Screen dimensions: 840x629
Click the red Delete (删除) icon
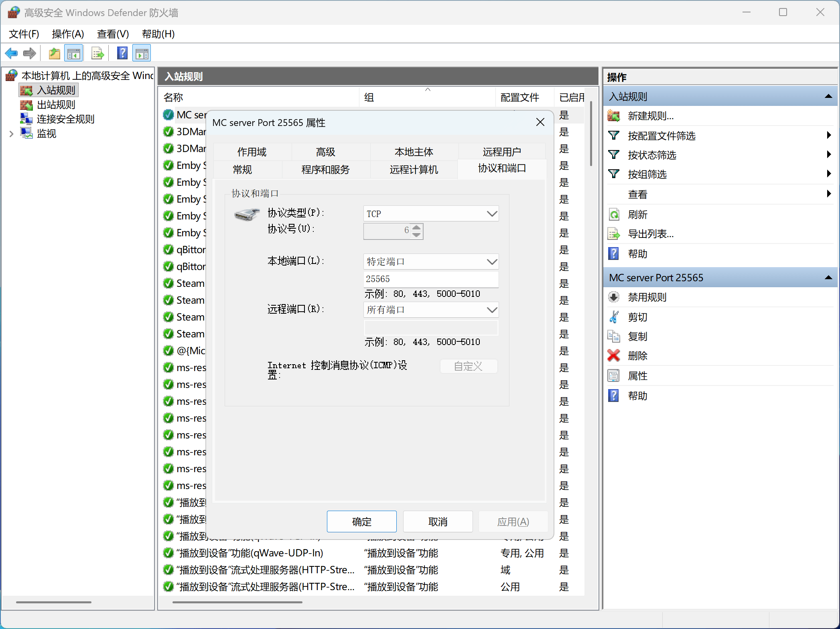(613, 356)
